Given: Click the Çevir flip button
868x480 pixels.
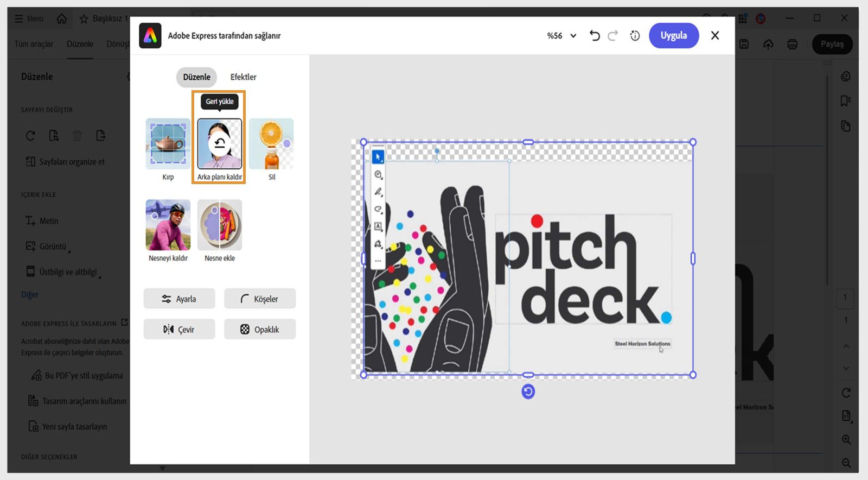Looking at the screenshot, I should (x=179, y=329).
